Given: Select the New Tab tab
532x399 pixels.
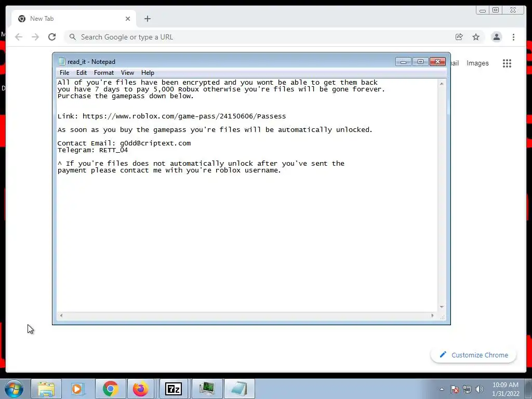Looking at the screenshot, I should coord(74,19).
